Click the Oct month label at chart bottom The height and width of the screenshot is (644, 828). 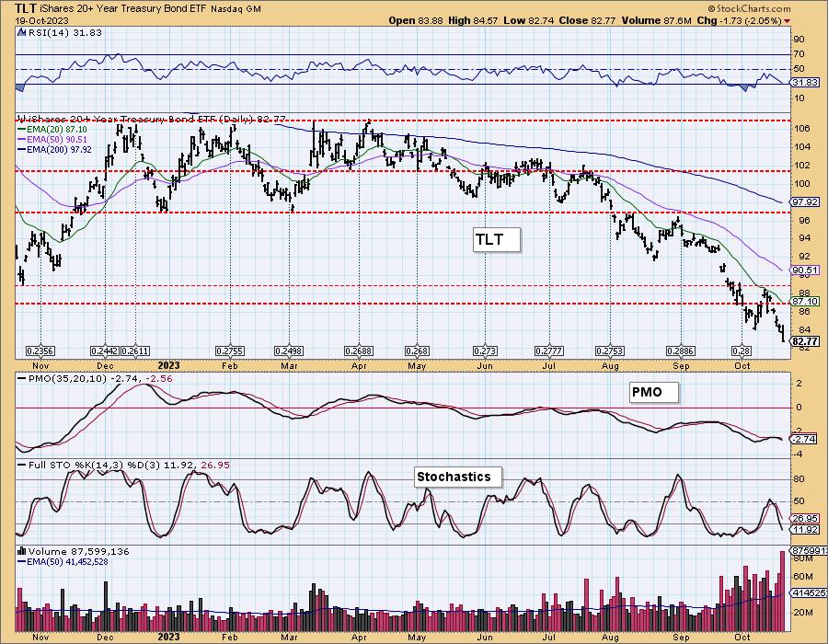(742, 638)
